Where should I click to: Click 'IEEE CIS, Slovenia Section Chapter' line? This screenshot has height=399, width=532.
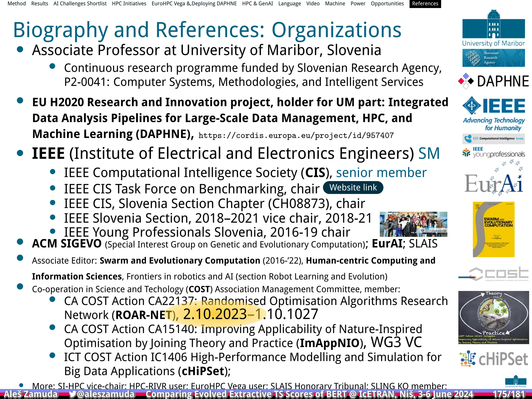tap(215, 203)
